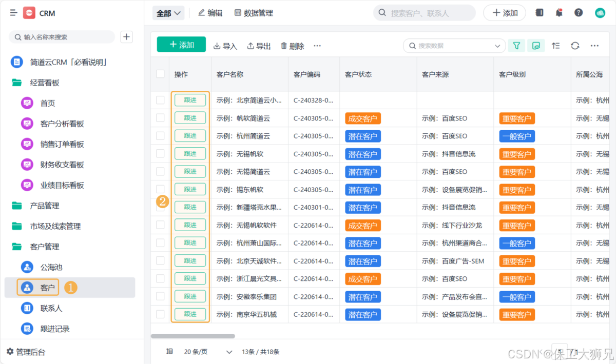Select the 客户 form in sidebar
This screenshot has height=364, width=616.
[x=70, y=288]
